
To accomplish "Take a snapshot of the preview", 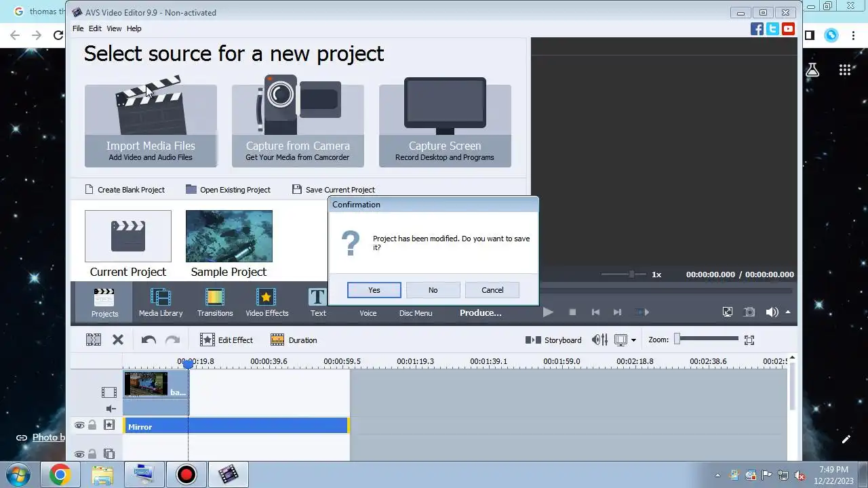I will (749, 312).
